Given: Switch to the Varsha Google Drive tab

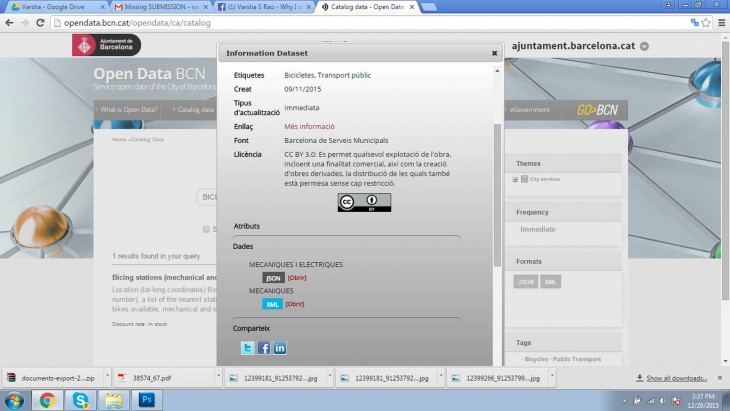Looking at the screenshot, I should 50,6.
